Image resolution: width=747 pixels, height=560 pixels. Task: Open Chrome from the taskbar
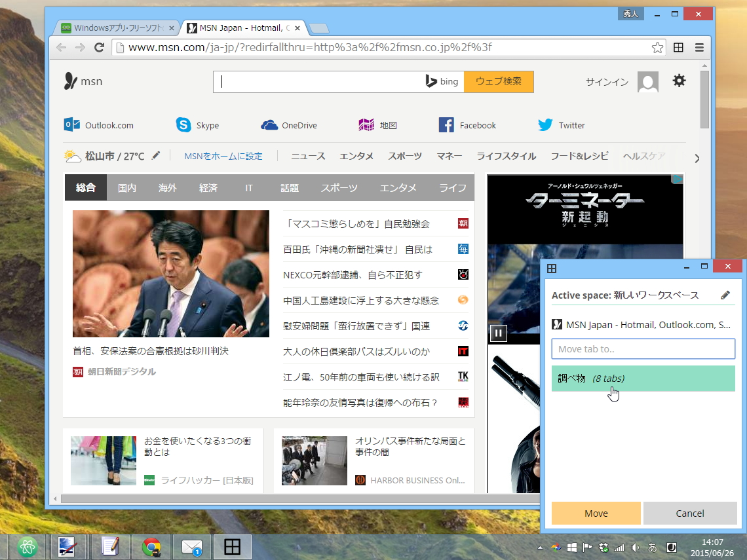(151, 547)
